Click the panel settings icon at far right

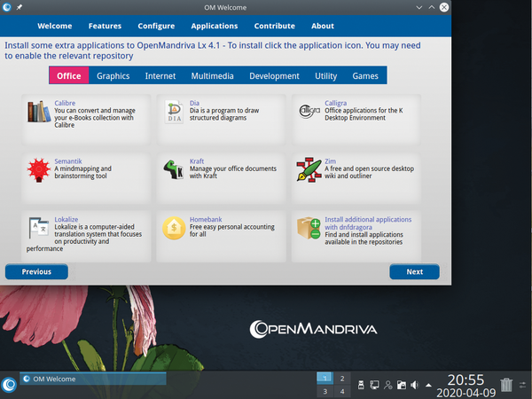coord(522,385)
